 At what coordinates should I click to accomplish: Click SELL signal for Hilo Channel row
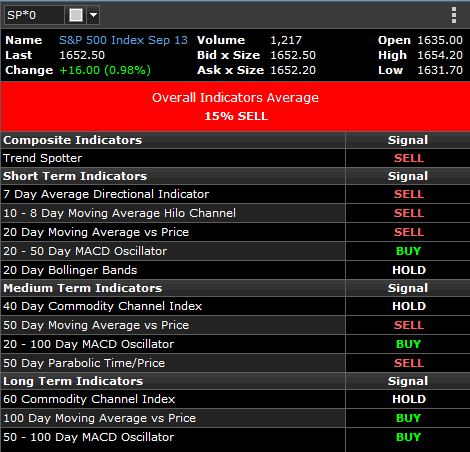[409, 213]
